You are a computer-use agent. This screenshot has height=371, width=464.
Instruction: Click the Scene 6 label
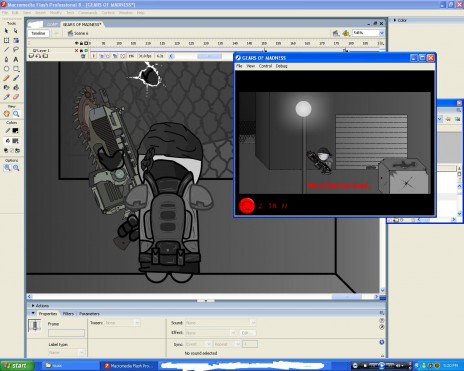[81, 33]
